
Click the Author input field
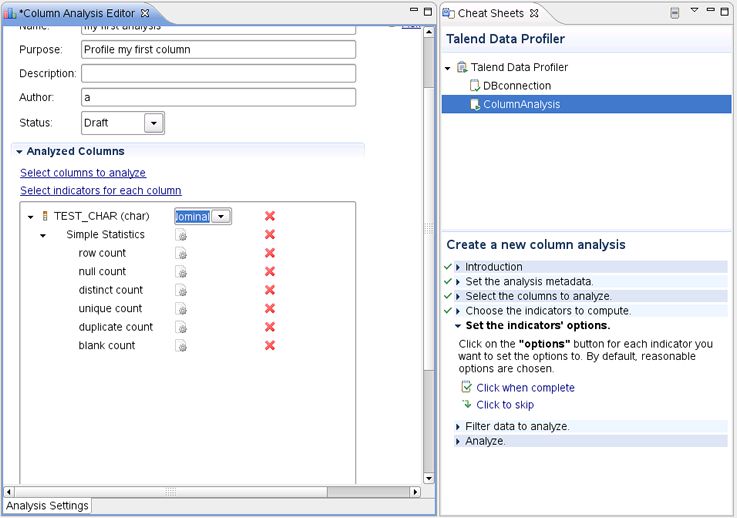click(218, 97)
